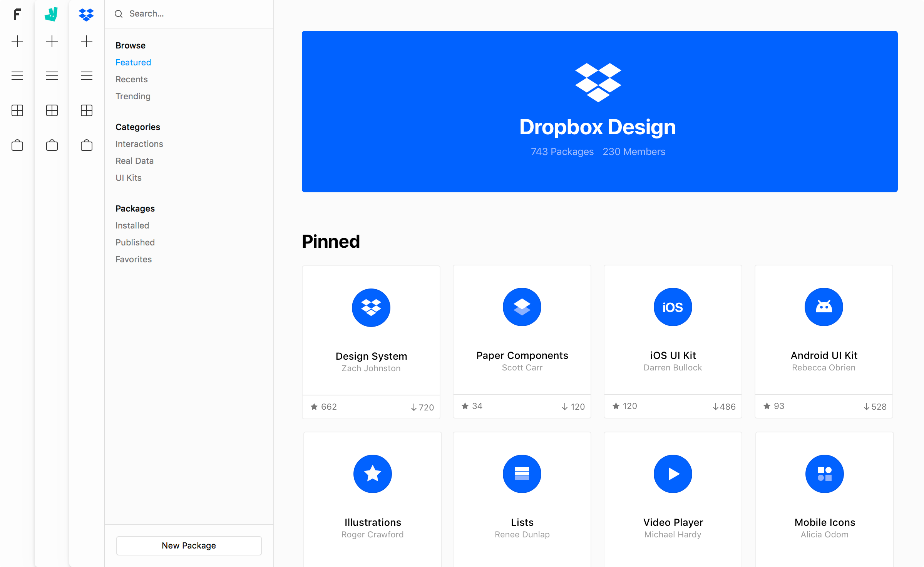Click the iOS UI Kit icon
Screen dimensions: 924x567
tap(673, 307)
